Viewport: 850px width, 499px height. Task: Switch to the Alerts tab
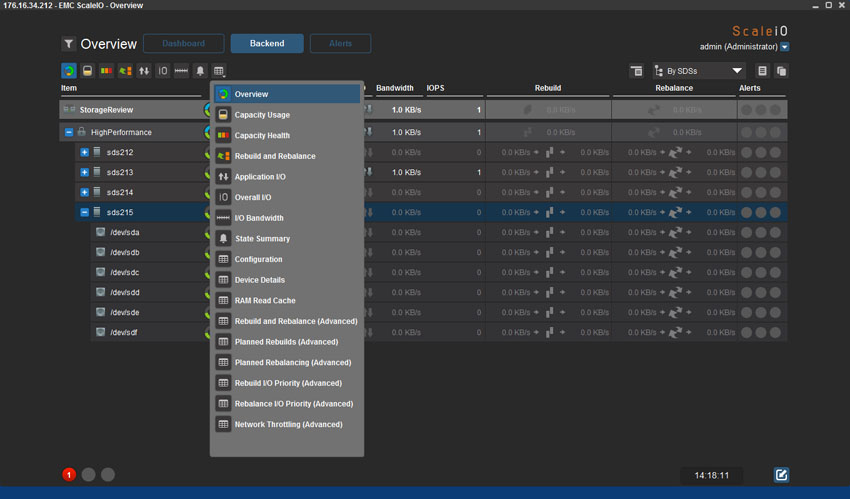click(x=340, y=43)
